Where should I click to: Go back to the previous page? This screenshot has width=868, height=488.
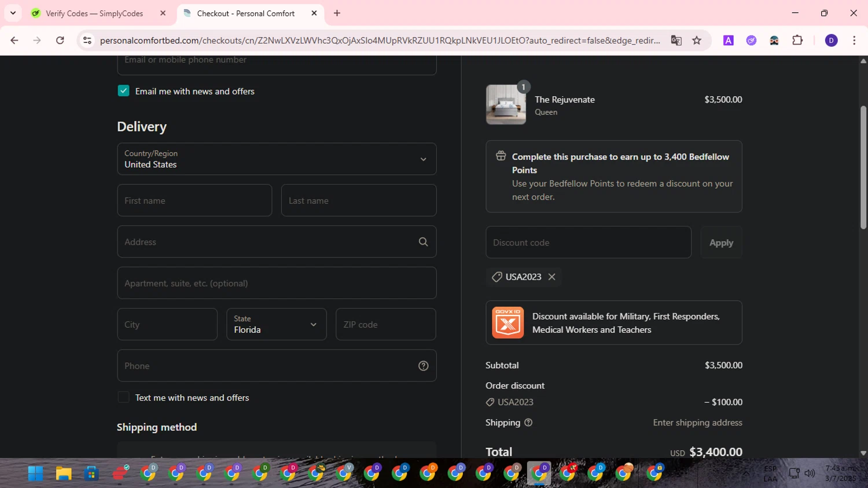pos(14,41)
